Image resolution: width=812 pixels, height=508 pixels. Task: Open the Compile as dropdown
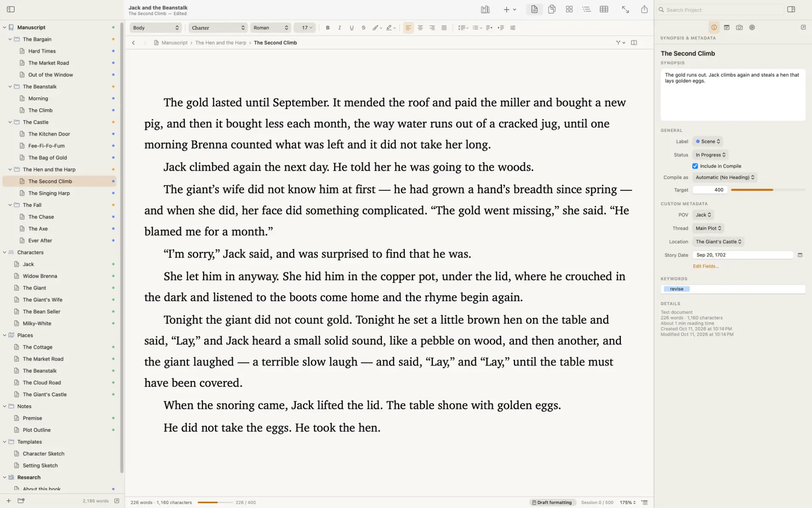pyautogui.click(x=725, y=178)
